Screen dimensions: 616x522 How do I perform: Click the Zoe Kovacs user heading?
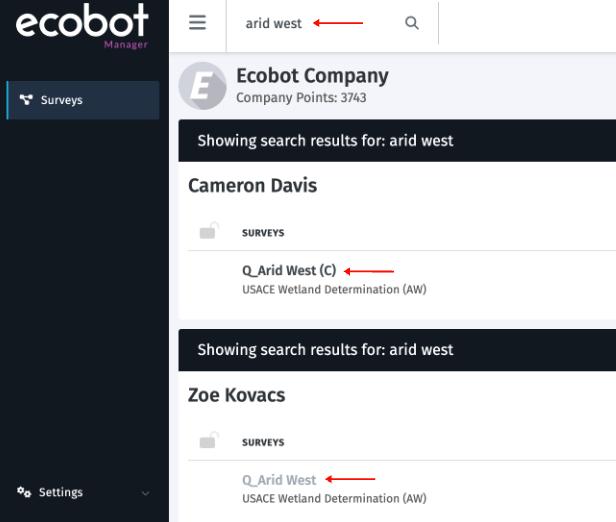click(237, 395)
